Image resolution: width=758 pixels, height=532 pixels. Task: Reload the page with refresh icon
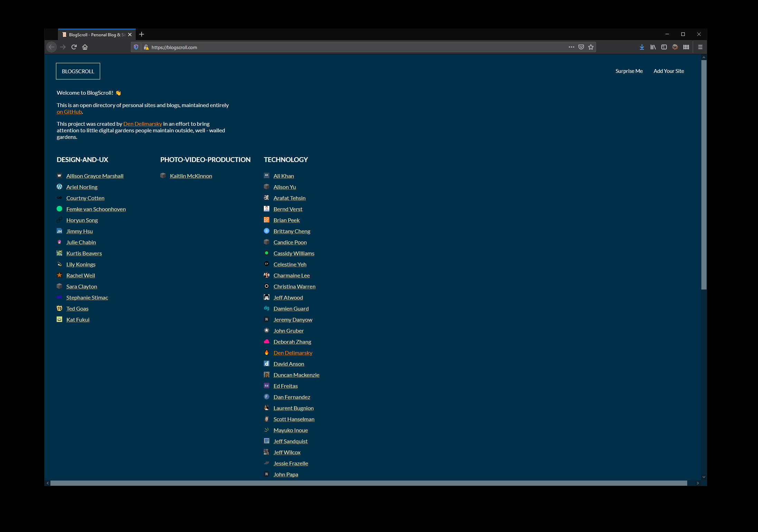tap(74, 47)
